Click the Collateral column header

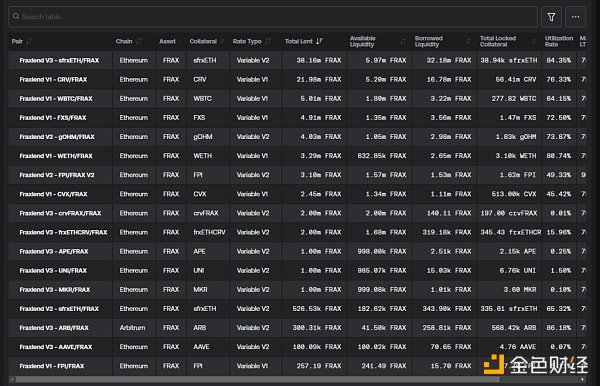(203, 41)
